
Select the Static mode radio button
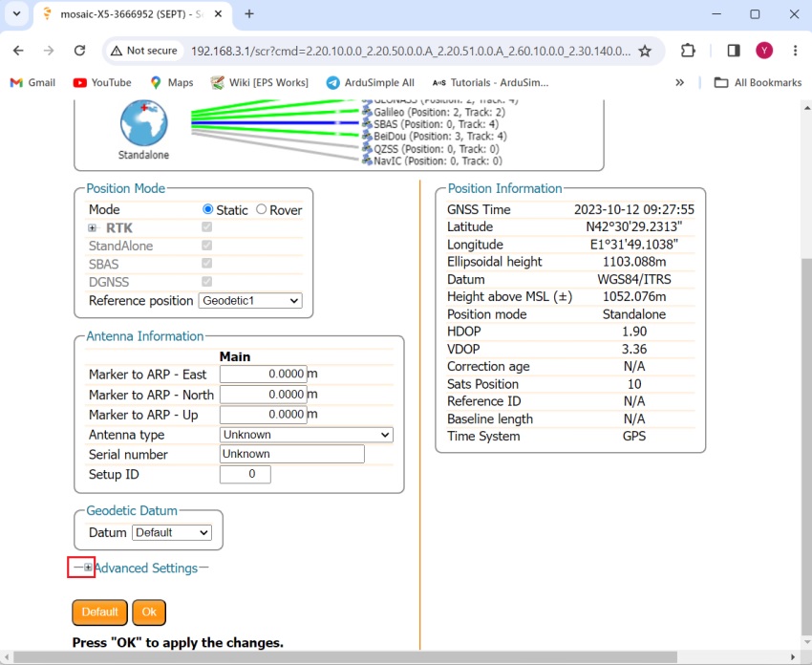point(208,210)
